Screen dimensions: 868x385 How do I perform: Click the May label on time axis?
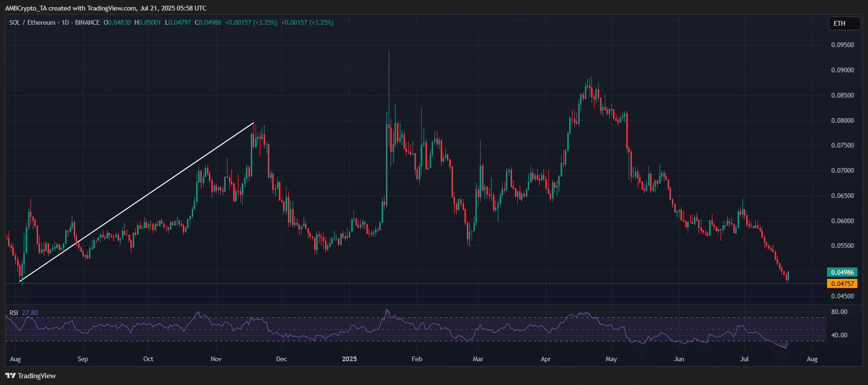point(611,359)
